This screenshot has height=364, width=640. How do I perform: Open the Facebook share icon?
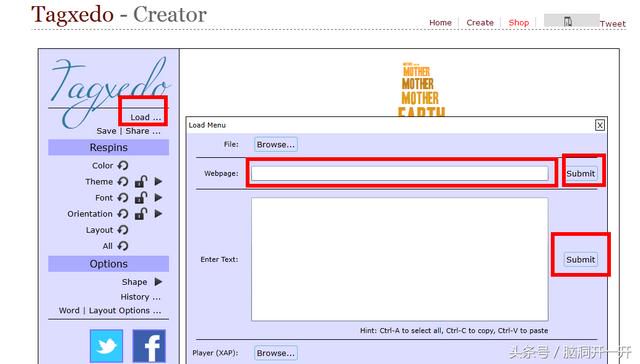[x=149, y=346]
